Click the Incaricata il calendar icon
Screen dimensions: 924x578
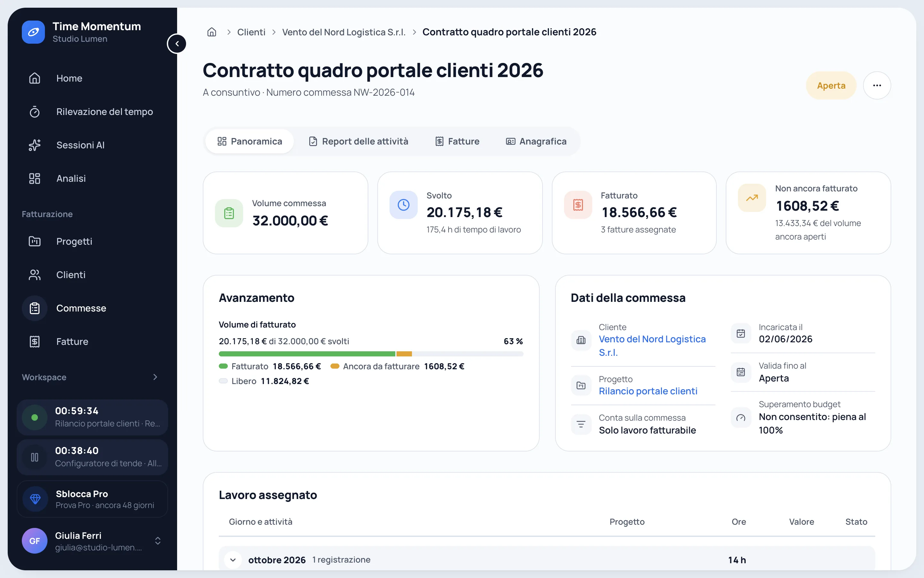point(741,333)
